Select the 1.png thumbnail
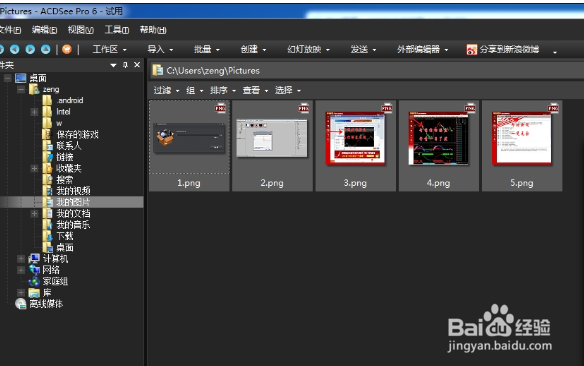The image size is (584, 366). (189, 146)
